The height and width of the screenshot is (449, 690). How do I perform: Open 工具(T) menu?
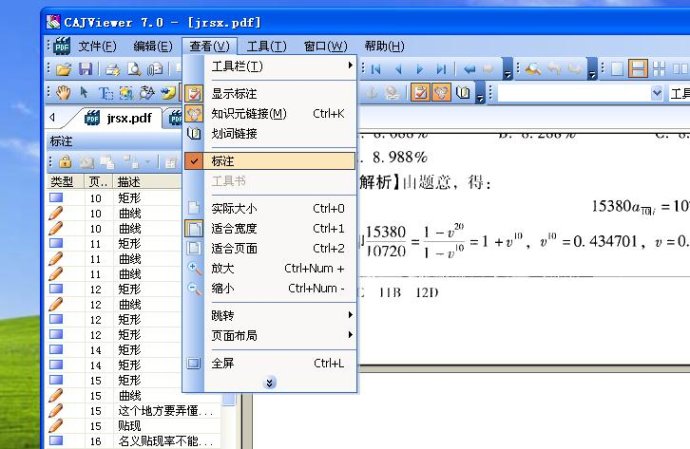pyautogui.click(x=267, y=46)
